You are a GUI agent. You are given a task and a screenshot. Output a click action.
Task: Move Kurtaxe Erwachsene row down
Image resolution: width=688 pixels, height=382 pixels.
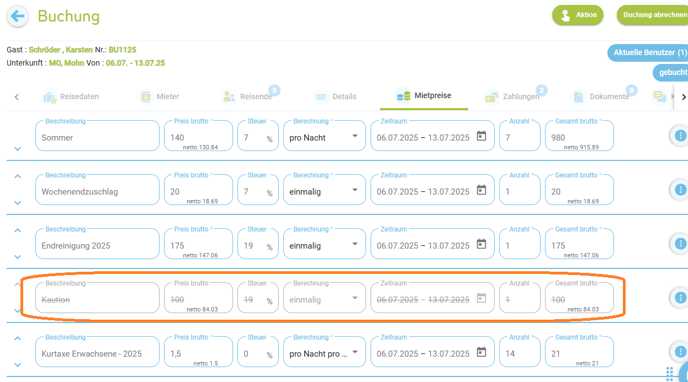point(18,364)
